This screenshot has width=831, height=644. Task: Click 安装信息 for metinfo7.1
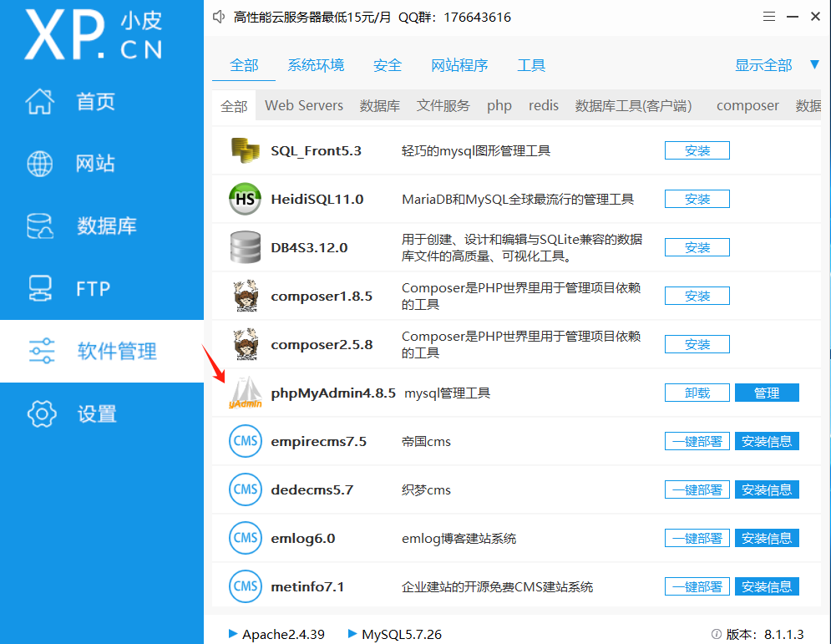[767, 586]
